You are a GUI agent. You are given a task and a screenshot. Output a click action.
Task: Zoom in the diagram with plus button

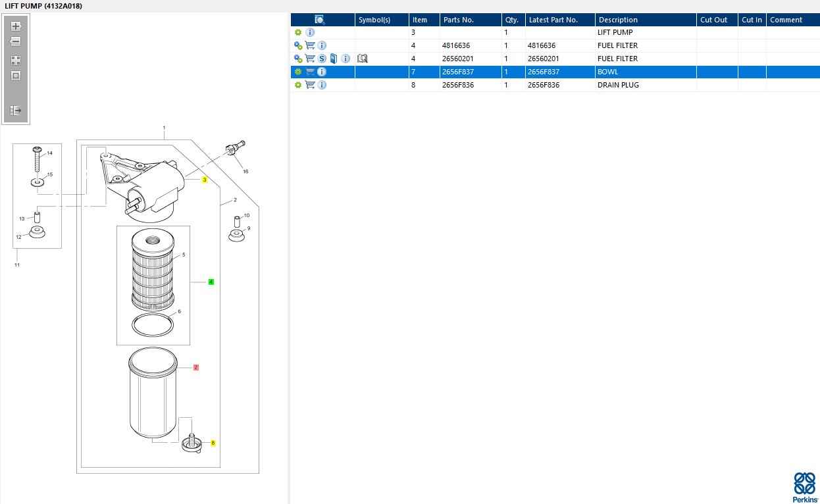(x=16, y=26)
